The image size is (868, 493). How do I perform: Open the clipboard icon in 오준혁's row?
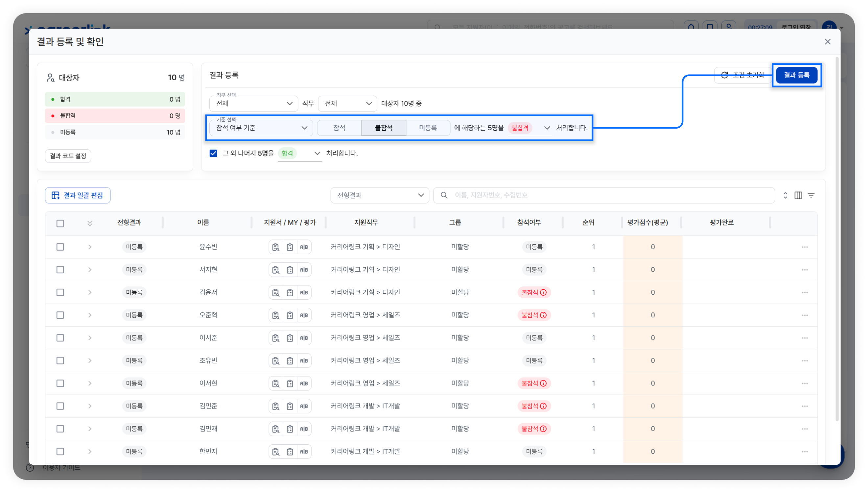point(290,315)
